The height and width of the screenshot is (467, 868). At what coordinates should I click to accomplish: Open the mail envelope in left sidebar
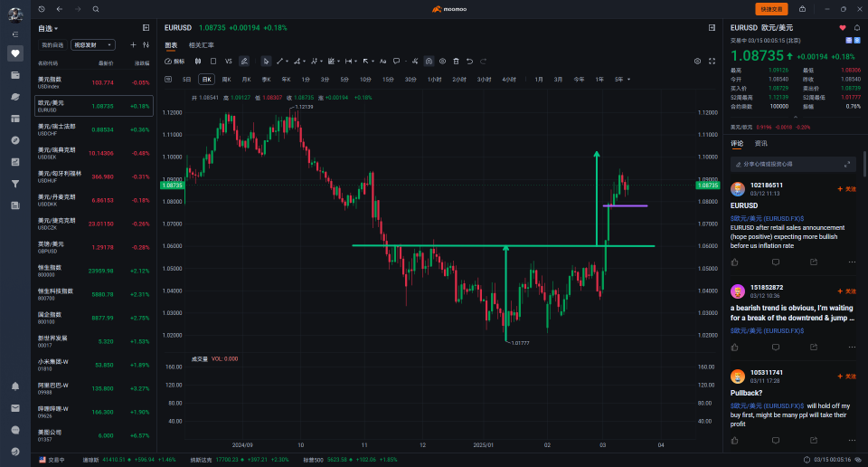pyautogui.click(x=15, y=408)
